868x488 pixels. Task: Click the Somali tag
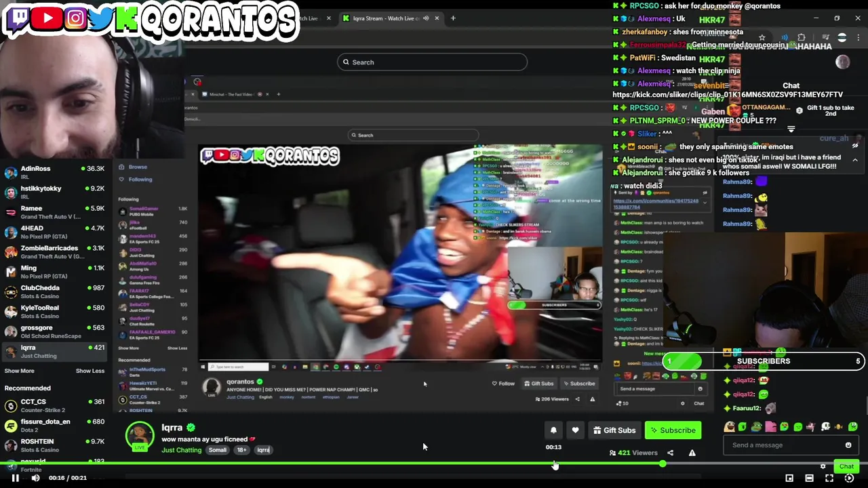(x=218, y=450)
